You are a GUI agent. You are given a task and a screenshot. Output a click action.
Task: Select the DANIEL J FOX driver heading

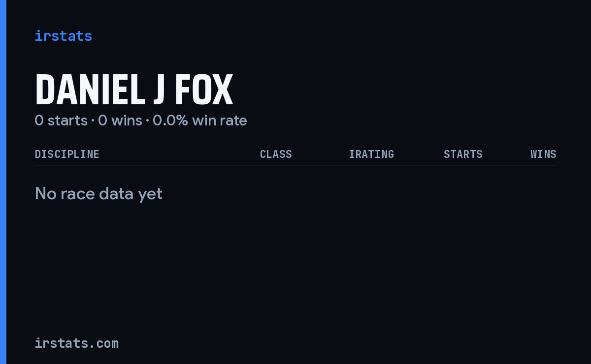point(133,90)
